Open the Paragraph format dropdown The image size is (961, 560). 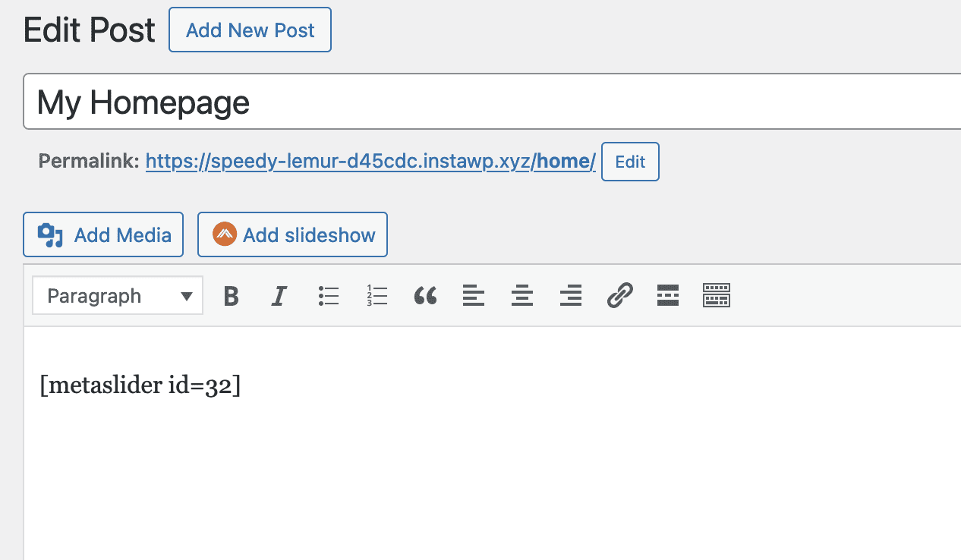click(x=118, y=296)
